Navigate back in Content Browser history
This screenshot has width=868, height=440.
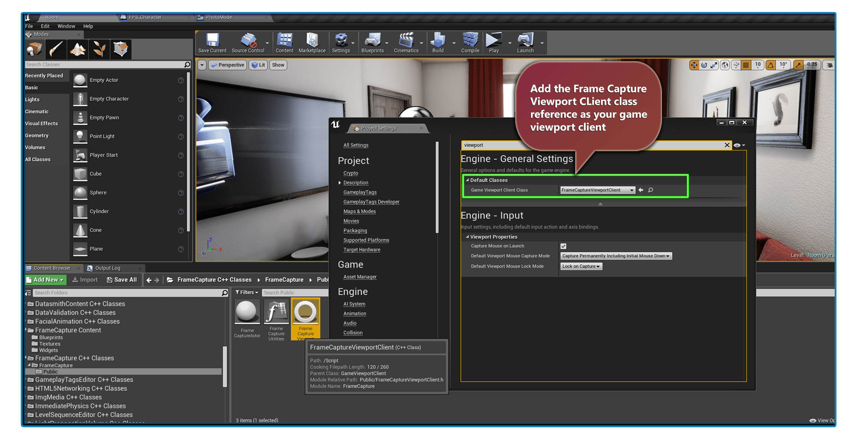149,280
